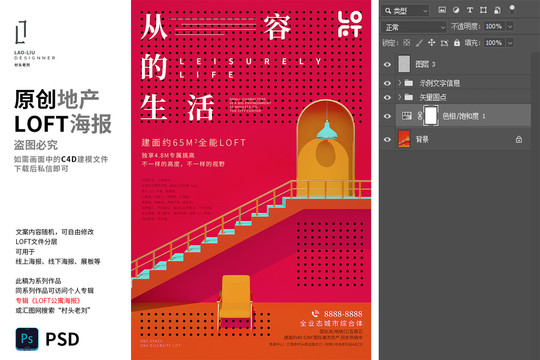Click the white LOFT logo on poster
Image resolution: width=540 pixels, height=360 pixels.
point(350,24)
